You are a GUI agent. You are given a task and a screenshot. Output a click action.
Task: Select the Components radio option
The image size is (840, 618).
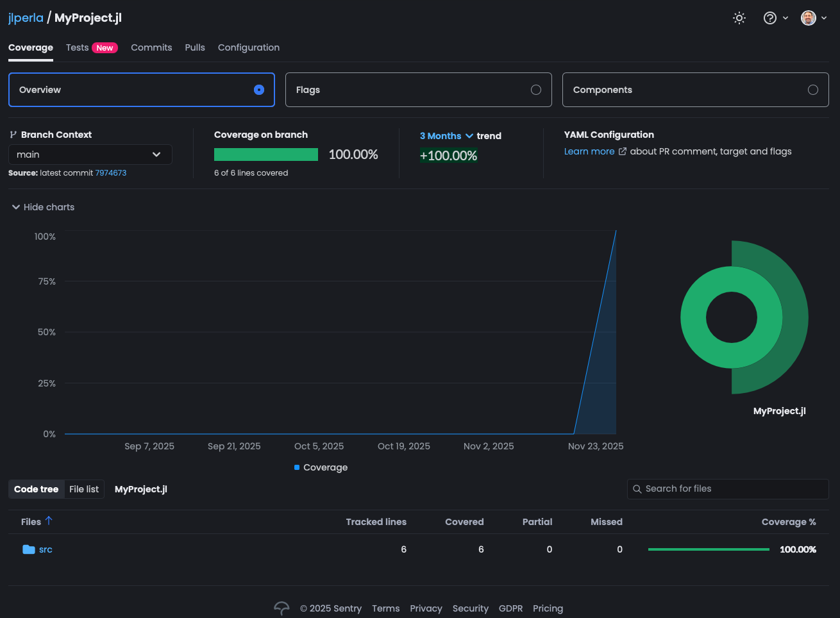(813, 90)
